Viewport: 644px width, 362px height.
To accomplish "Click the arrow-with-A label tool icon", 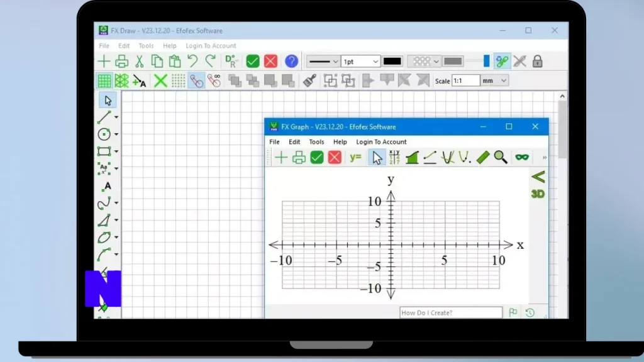I will point(139,80).
